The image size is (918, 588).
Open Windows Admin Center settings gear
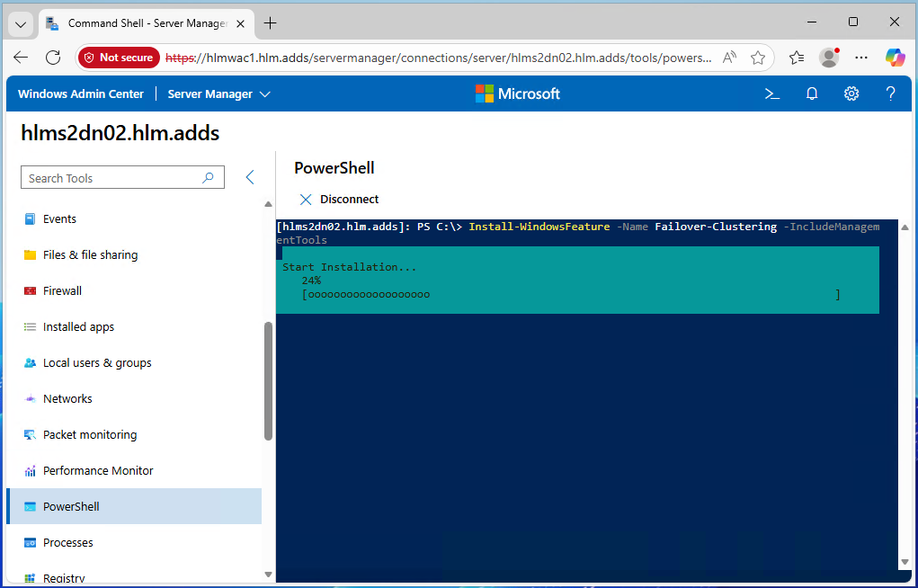point(851,94)
